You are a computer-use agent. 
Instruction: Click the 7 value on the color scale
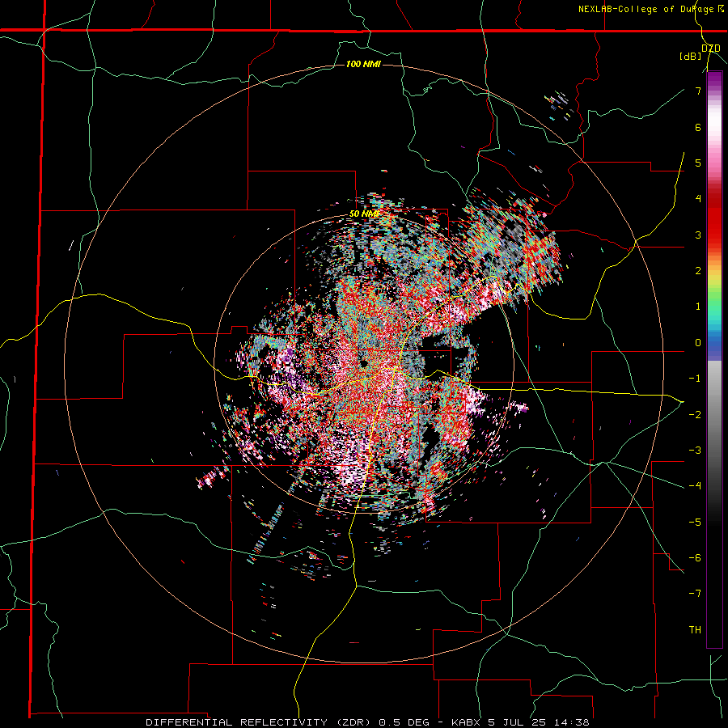click(698, 91)
